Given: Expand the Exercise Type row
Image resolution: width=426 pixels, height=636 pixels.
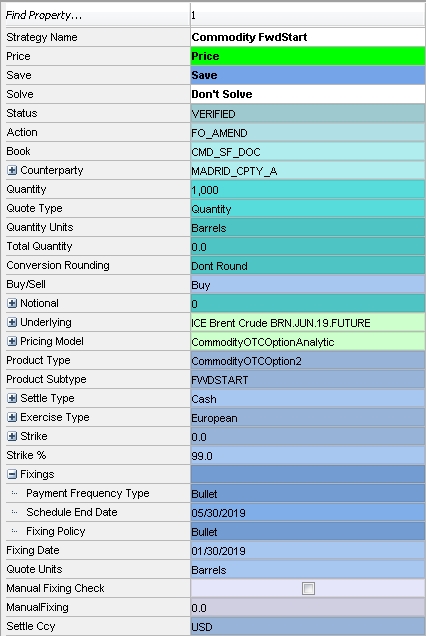Looking at the screenshot, I should [x=12, y=417].
